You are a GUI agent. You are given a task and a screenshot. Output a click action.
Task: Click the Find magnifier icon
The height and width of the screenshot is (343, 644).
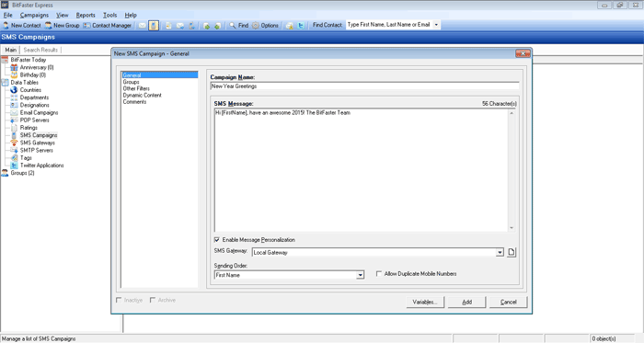(233, 26)
